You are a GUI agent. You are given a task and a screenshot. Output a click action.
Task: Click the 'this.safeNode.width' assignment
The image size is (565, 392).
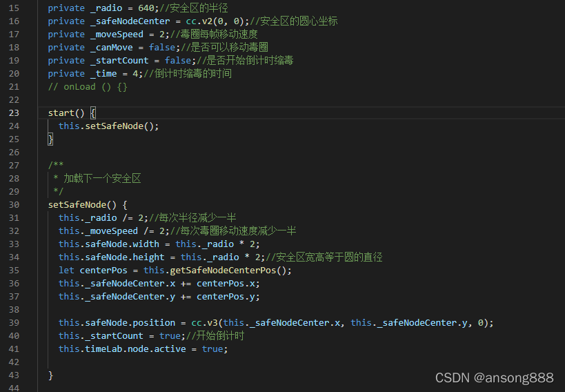[x=159, y=244]
